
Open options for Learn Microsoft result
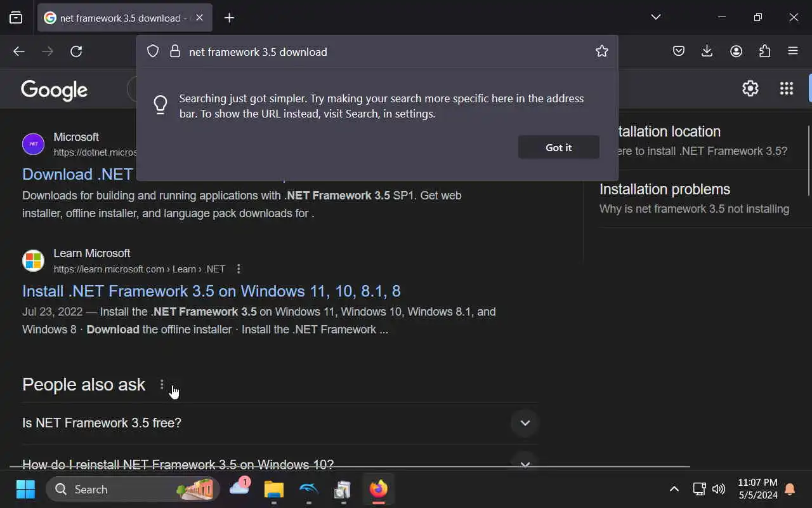tap(239, 269)
